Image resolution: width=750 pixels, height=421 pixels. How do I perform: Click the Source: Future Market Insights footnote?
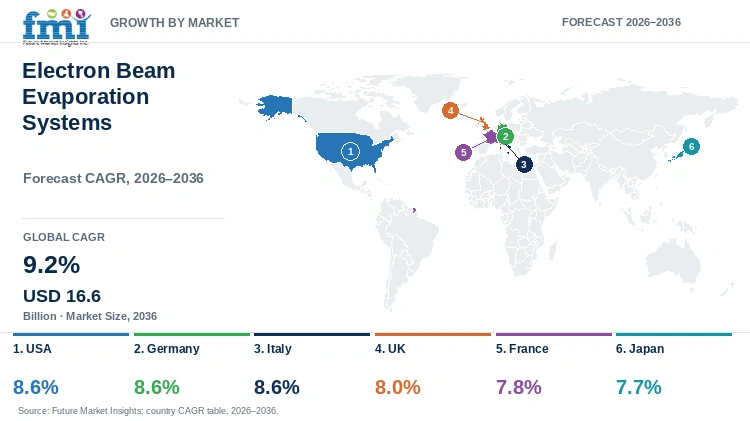[x=148, y=410]
